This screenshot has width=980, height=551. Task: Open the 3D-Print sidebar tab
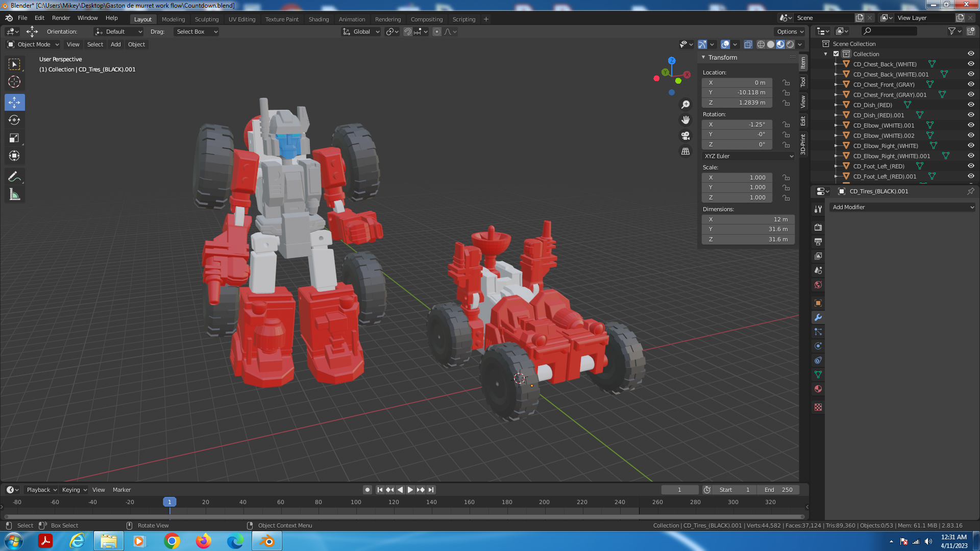803,144
